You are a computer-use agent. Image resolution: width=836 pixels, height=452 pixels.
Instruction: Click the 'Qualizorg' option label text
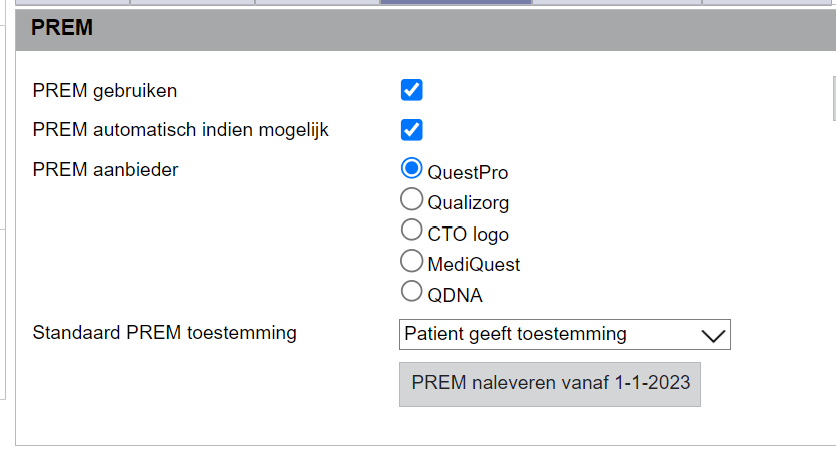468,203
